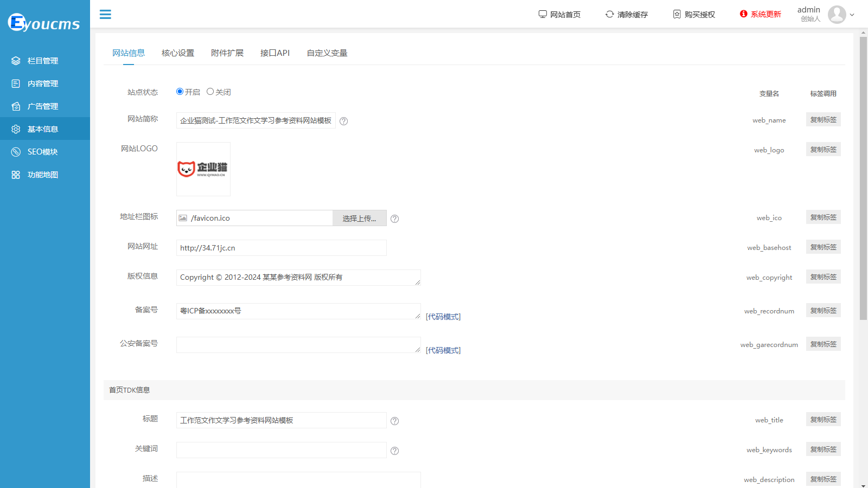Toggle the hamburger sidebar collapse icon

(x=105, y=15)
